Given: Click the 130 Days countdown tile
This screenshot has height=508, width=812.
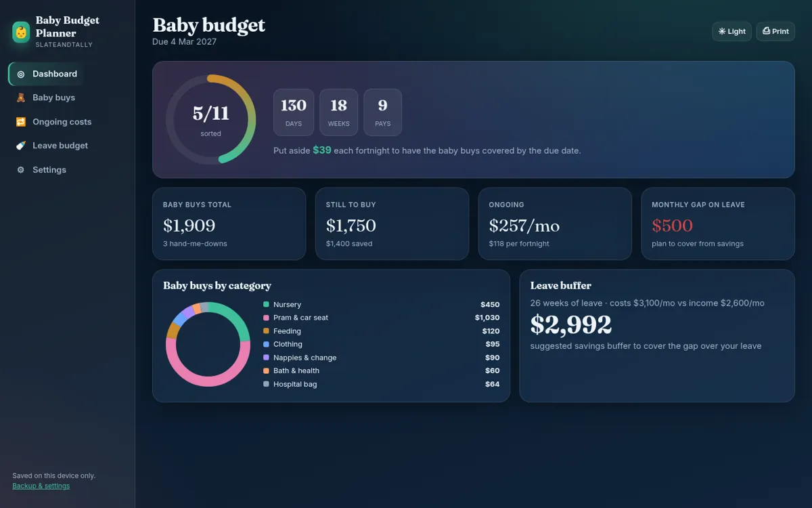Looking at the screenshot, I should coord(294,112).
